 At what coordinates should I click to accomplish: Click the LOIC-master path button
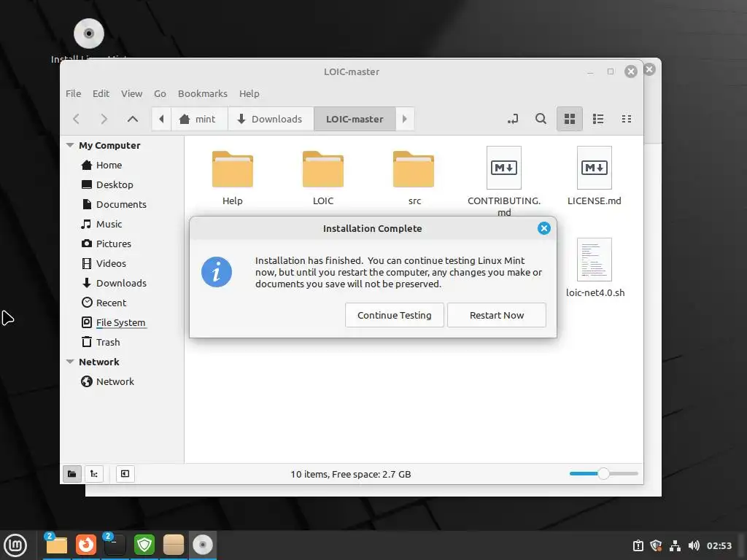point(355,119)
